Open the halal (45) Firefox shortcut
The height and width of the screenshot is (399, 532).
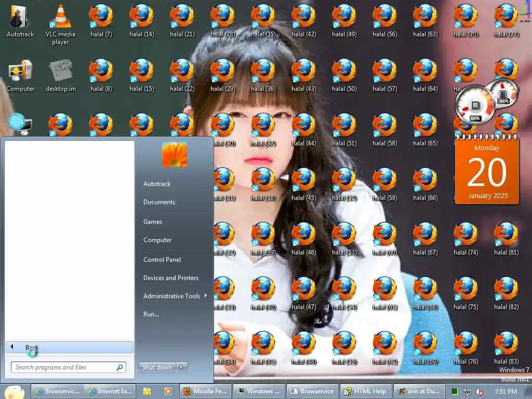pos(303,185)
